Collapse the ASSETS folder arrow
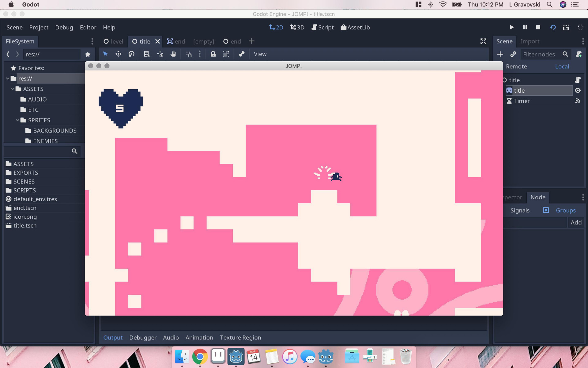The image size is (588, 368). point(13,89)
